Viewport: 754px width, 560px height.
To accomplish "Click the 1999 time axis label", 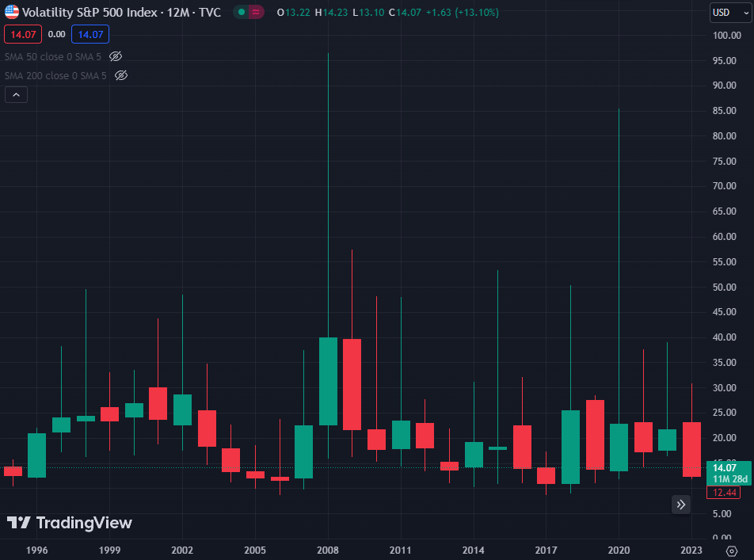I will pos(109,550).
